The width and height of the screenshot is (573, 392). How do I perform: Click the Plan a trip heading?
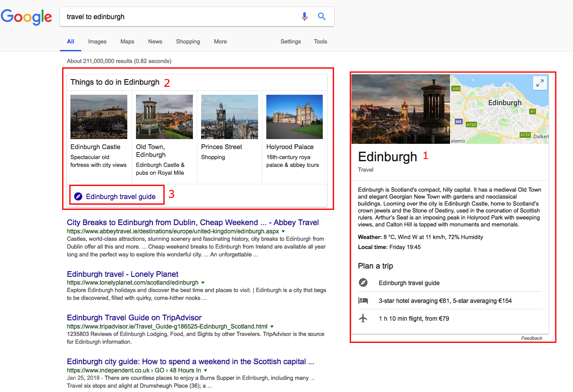coord(375,266)
